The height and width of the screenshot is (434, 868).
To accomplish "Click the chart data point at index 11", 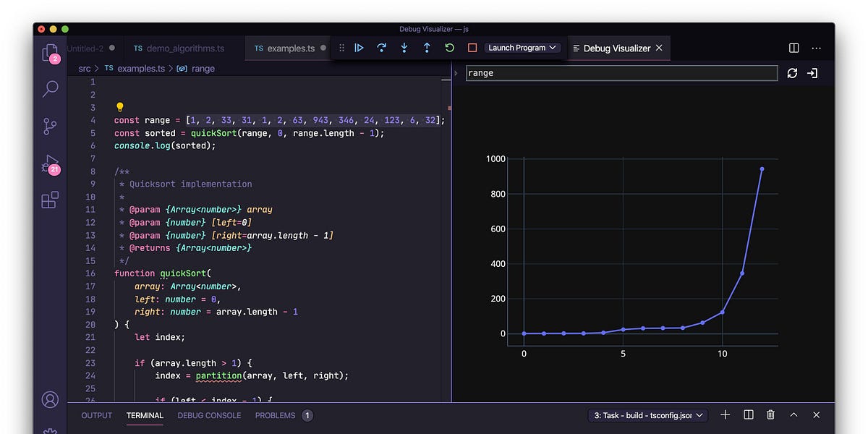I will point(742,273).
